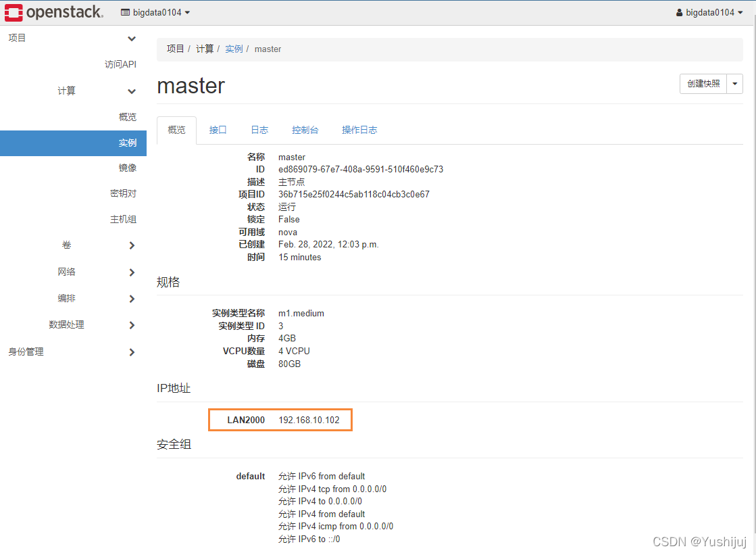This screenshot has height=555, width=756.
Task: Click the default security group name
Action: (251, 477)
